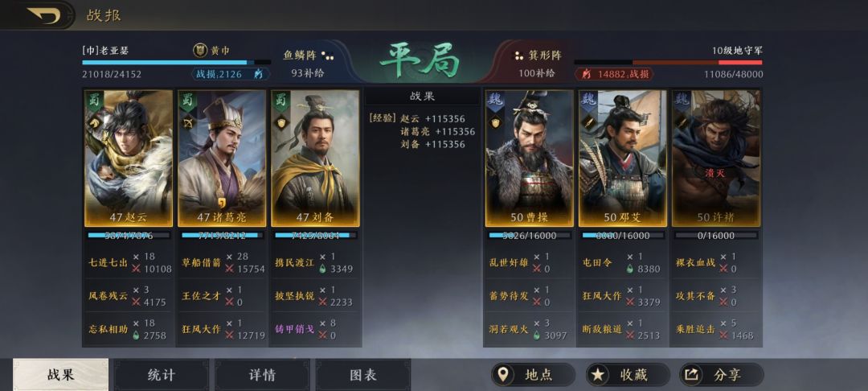Image resolution: width=868 pixels, height=391 pixels.
Task: Switch to the 统计 tab
Action: coord(161,375)
